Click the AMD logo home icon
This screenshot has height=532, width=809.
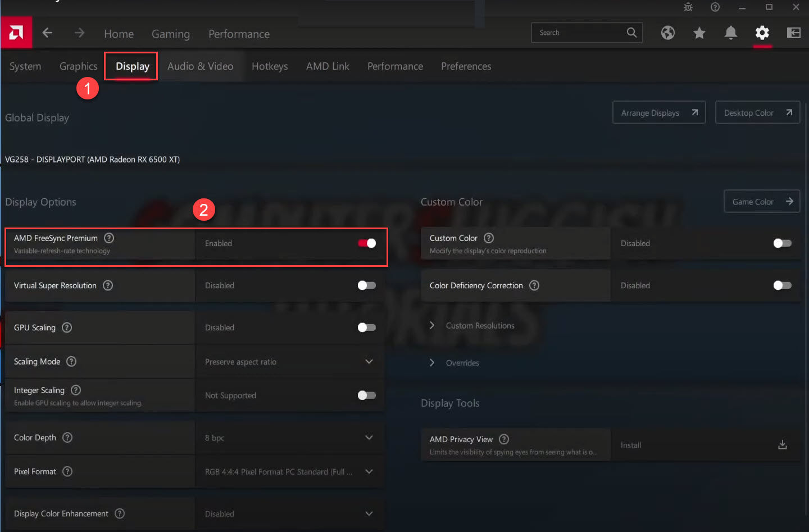click(16, 33)
